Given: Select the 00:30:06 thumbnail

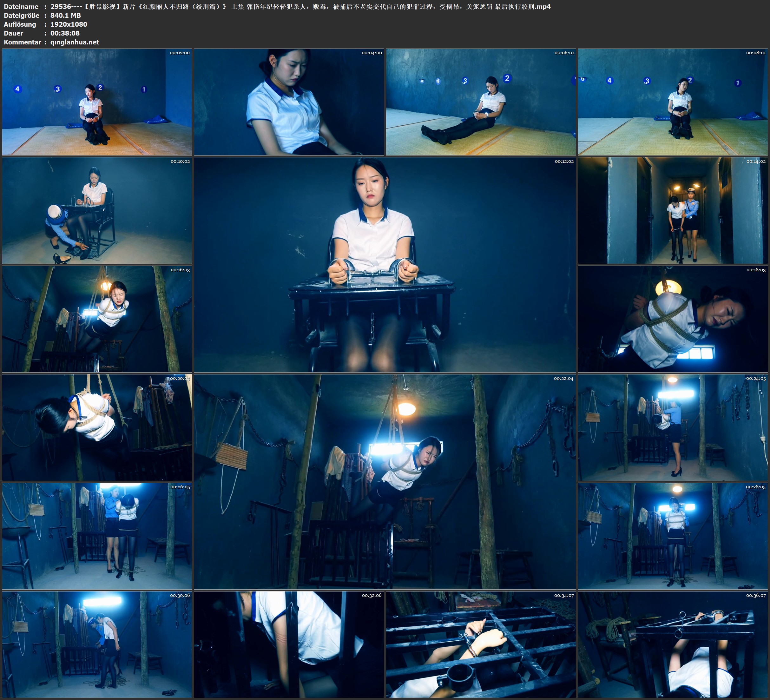Looking at the screenshot, I should (97, 644).
